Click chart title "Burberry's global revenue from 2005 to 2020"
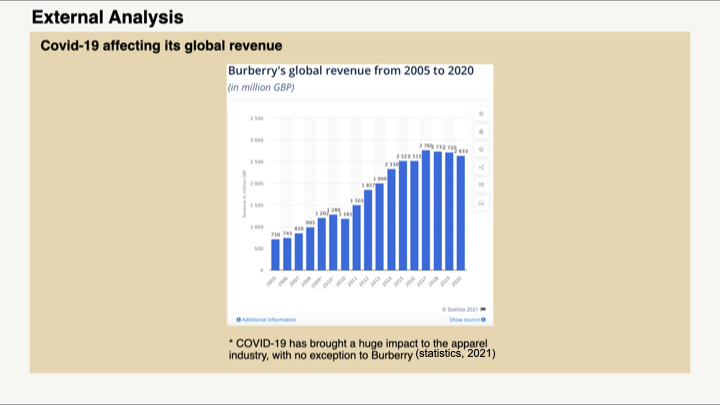The height and width of the screenshot is (405, 720). (351, 70)
